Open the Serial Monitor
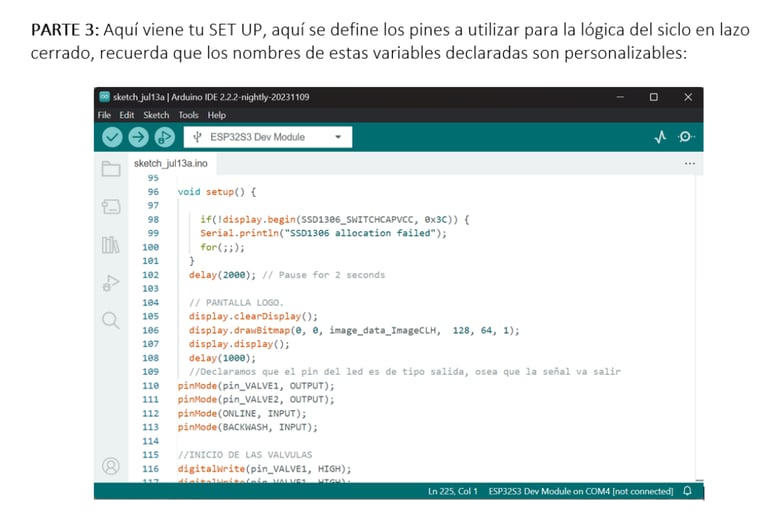Image resolution: width=768 pixels, height=513 pixels. pos(686,137)
